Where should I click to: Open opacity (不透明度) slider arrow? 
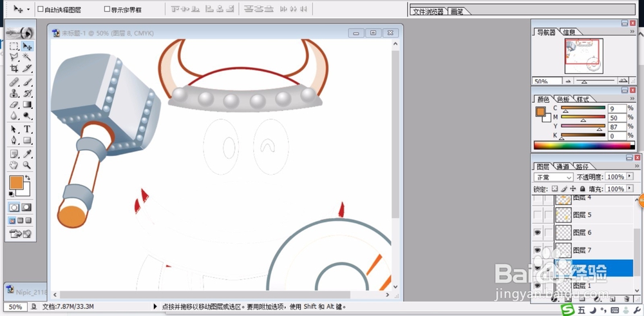[x=630, y=177]
